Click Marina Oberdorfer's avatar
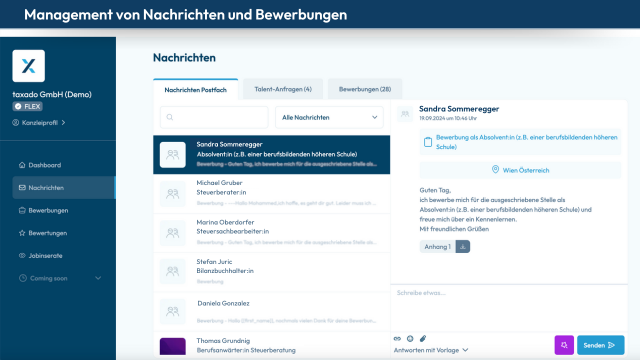Screen dimensions: 640x360 click(173, 233)
